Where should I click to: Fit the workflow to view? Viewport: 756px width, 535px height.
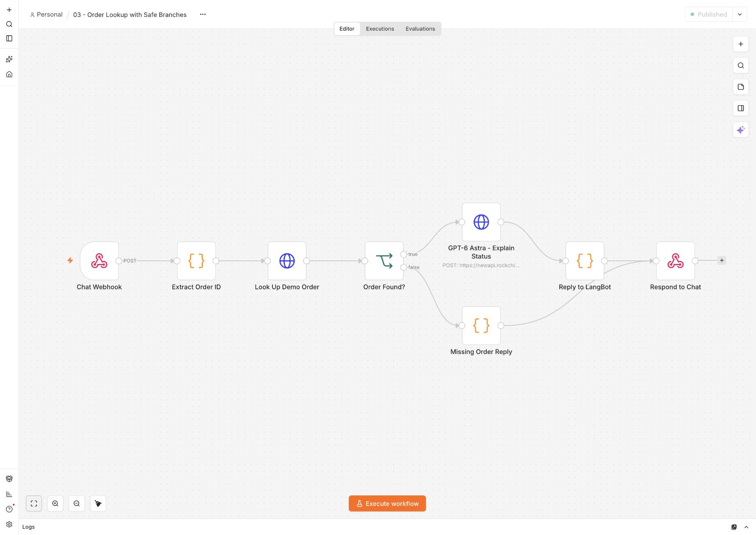tap(34, 503)
